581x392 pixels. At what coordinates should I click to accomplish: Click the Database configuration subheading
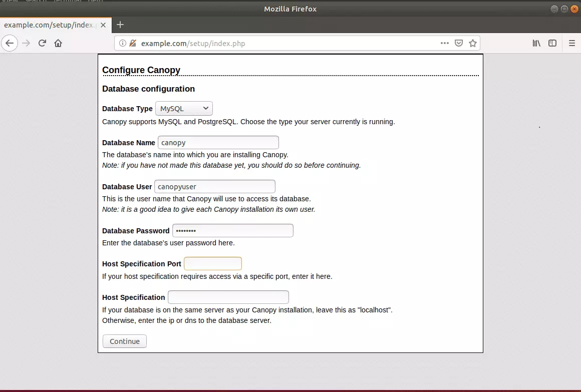149,89
